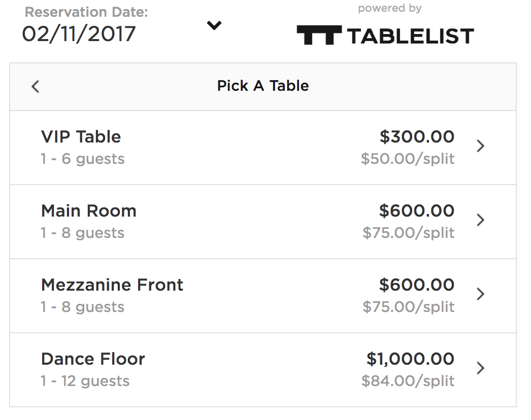Click the $50.00/split price text
Screen dimensions: 531x420
click(x=408, y=159)
